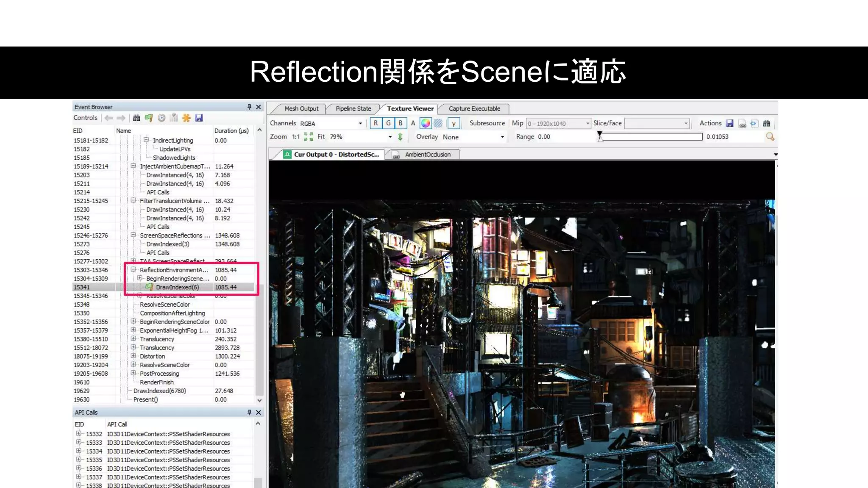Image resolution: width=868 pixels, height=488 pixels.
Task: Open the Slice/Face dropdown
Action: pyautogui.click(x=657, y=124)
